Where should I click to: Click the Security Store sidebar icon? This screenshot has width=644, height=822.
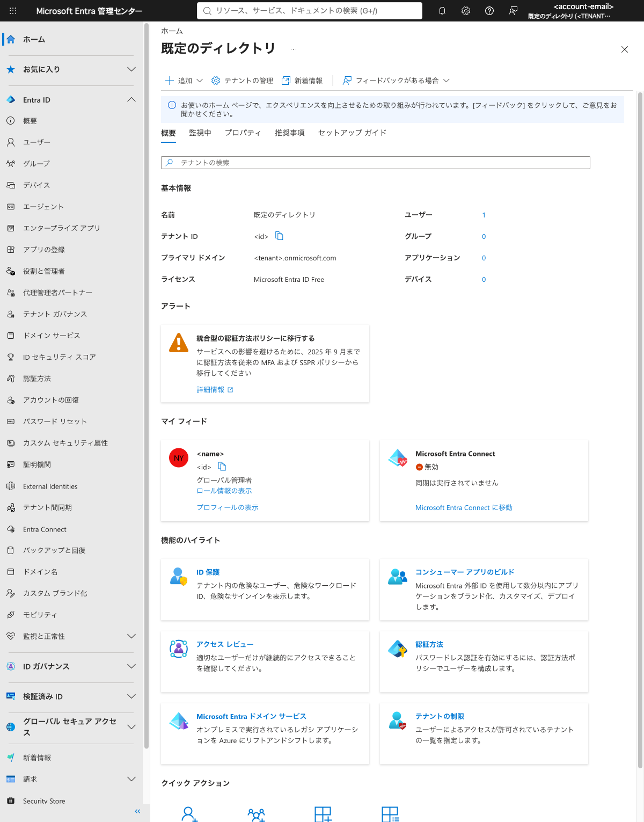point(11,801)
